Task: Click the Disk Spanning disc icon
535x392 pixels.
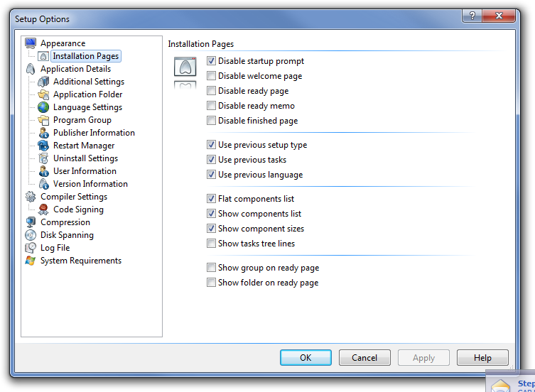Action: click(x=30, y=235)
